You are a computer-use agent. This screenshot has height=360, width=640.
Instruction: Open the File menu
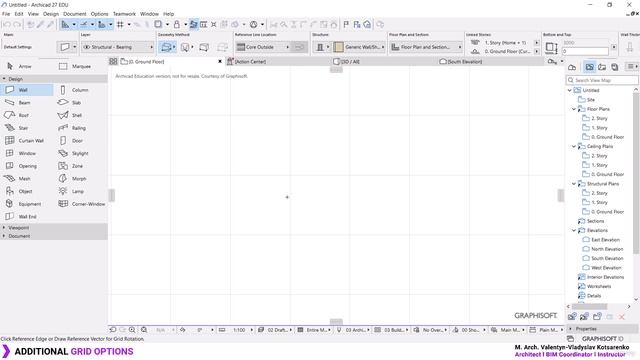pyautogui.click(x=6, y=14)
